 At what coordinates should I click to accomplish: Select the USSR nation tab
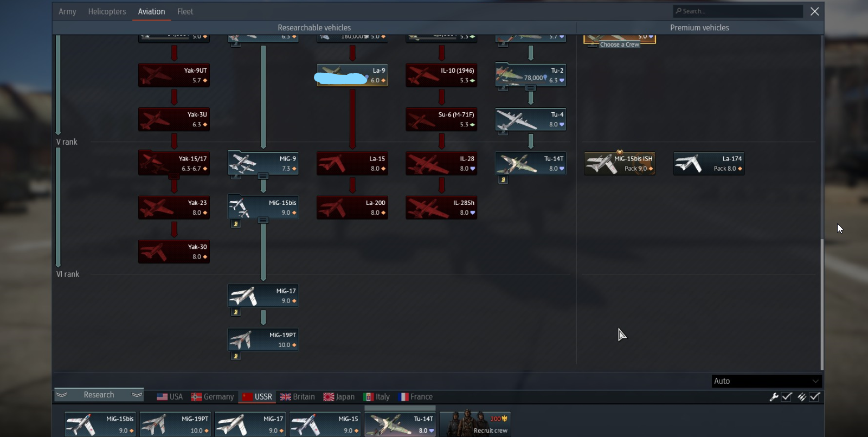tap(258, 397)
